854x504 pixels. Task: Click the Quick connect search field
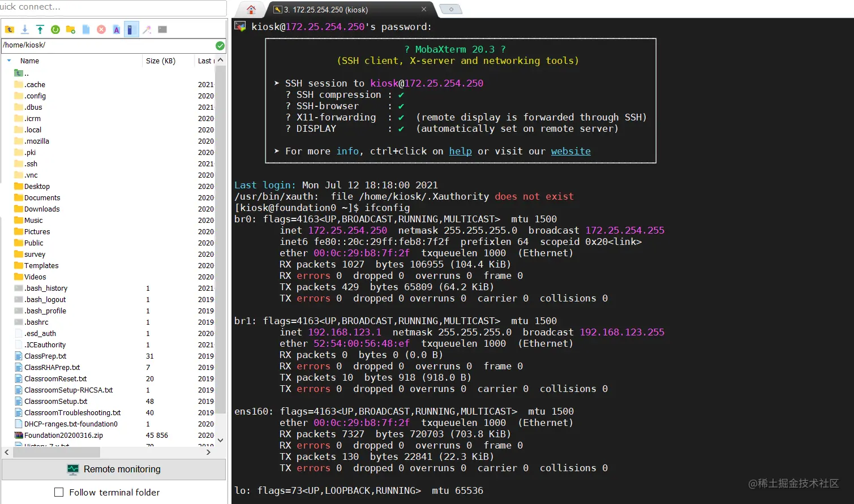pyautogui.click(x=113, y=7)
